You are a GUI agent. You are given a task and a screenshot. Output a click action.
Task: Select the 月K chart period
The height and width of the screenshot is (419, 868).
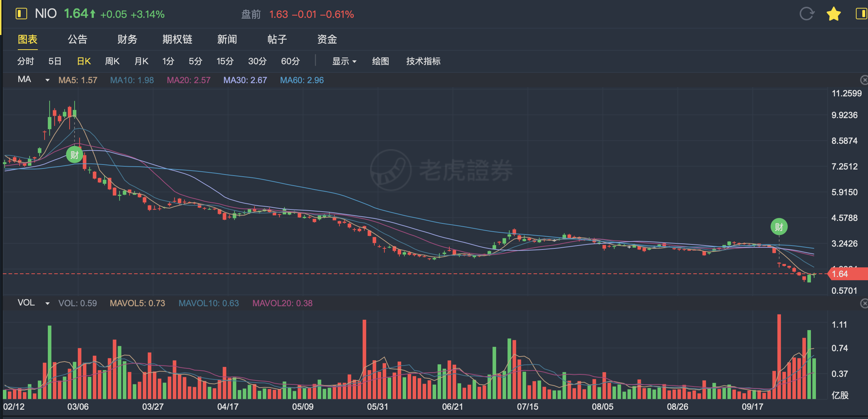[x=141, y=61]
